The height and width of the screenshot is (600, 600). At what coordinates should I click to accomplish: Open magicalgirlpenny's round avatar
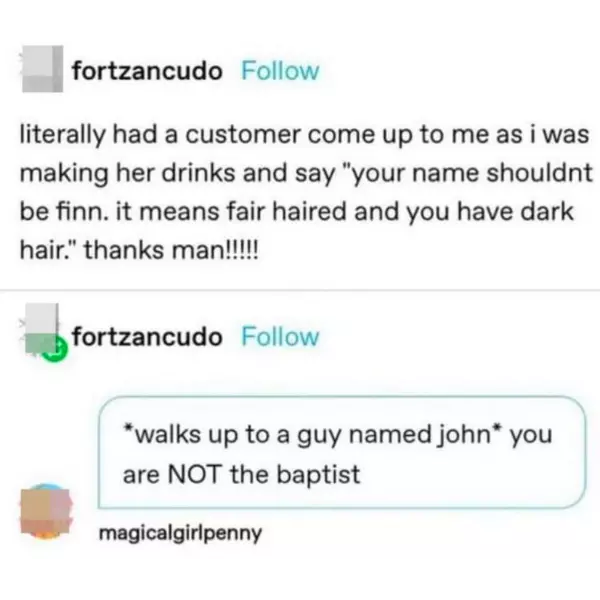point(46,511)
